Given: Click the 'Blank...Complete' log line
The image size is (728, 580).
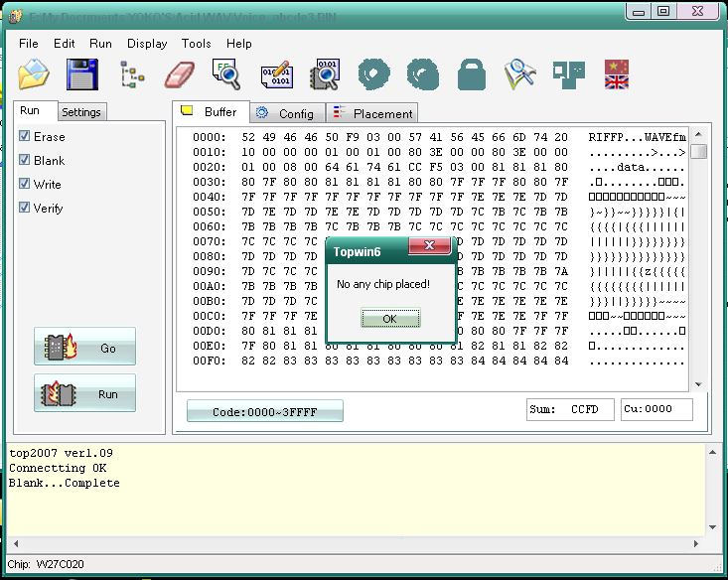Looking at the screenshot, I should [65, 483].
